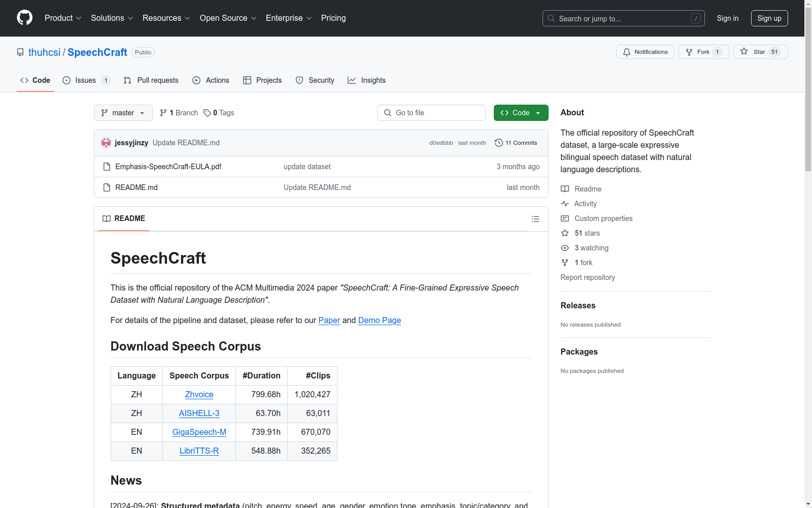Image resolution: width=812 pixels, height=508 pixels.
Task: Focus the Search or jump to field
Action: [x=624, y=18]
